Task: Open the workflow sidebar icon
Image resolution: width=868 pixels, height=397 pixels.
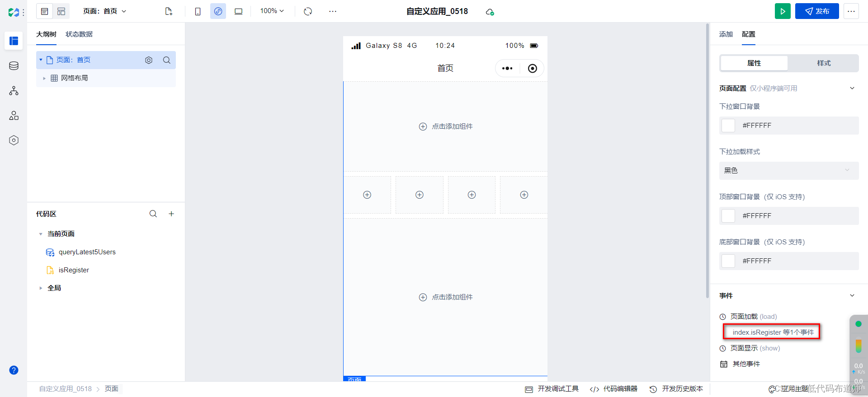Action: click(x=14, y=91)
